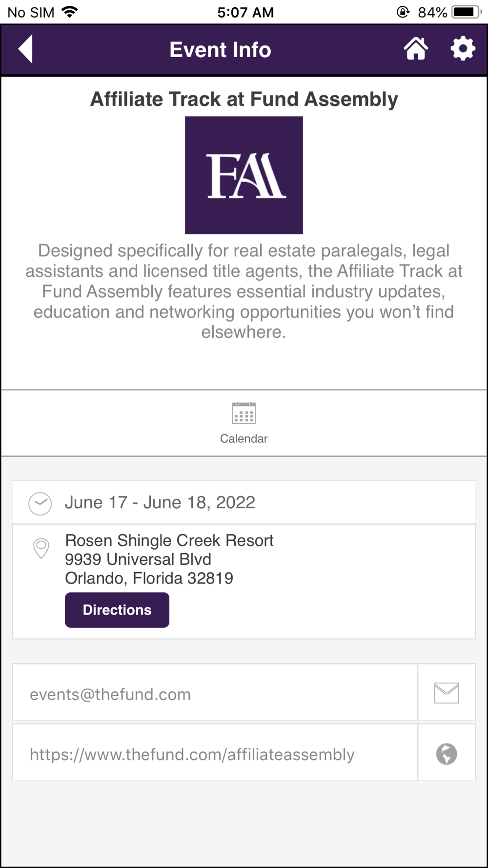Tap the Wi-Fi icon in status bar
Image resolution: width=488 pixels, height=868 pixels.
(70, 12)
